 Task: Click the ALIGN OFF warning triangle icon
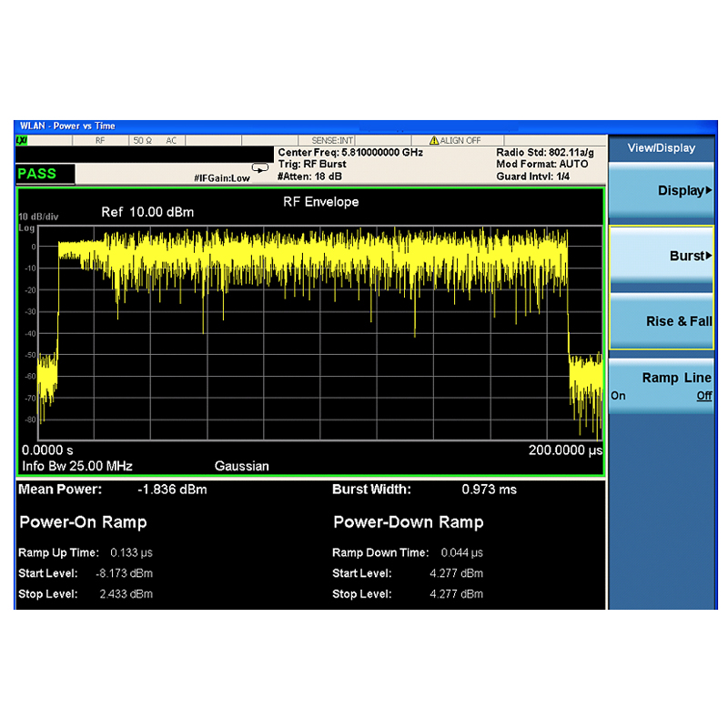click(x=434, y=140)
